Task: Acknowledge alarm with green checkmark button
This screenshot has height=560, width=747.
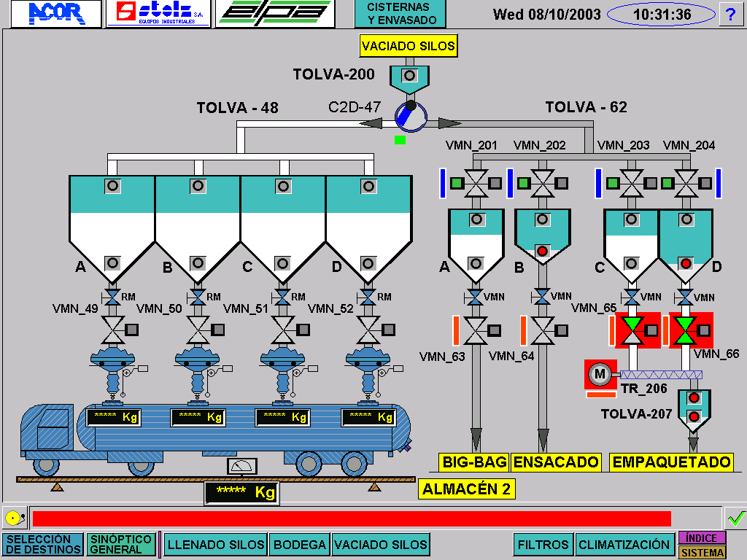Action: point(735,518)
